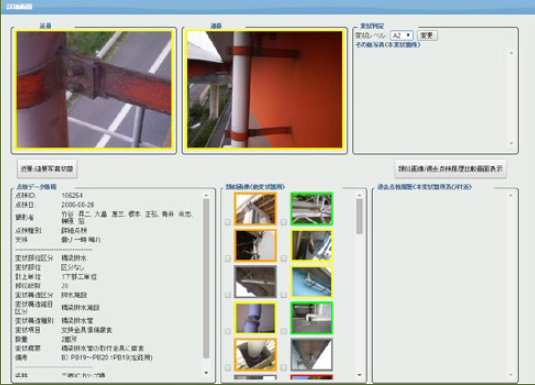Click the similar images list scrollbar up arrow
Image resolution: width=535 pixels, height=385 pixels.
pyautogui.click(x=359, y=196)
